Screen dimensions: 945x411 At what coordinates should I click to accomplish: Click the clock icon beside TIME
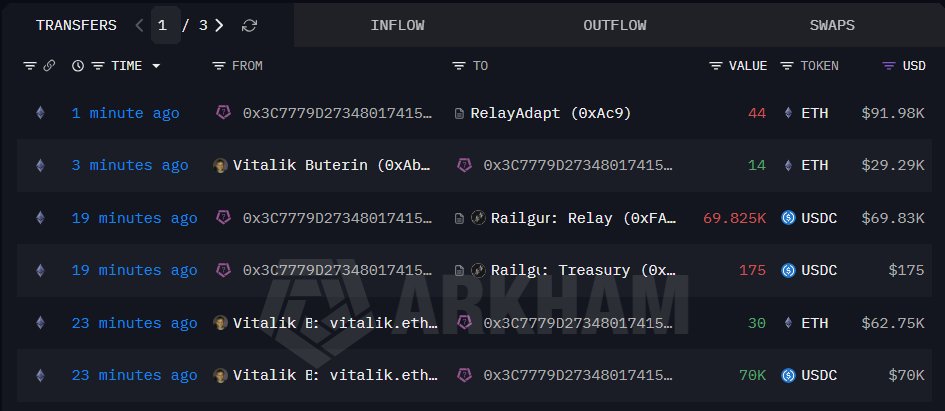78,66
